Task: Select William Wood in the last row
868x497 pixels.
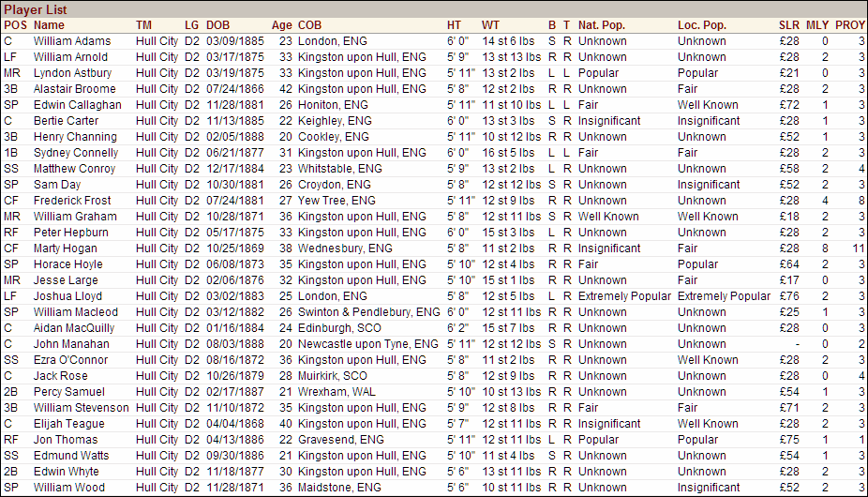Action: pyautogui.click(x=70, y=488)
